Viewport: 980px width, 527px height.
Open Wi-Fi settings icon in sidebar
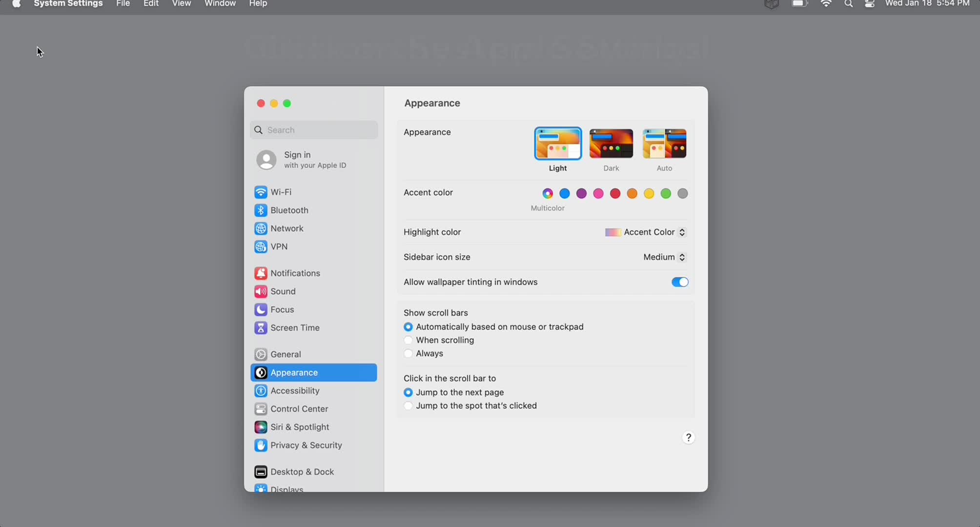pos(261,192)
